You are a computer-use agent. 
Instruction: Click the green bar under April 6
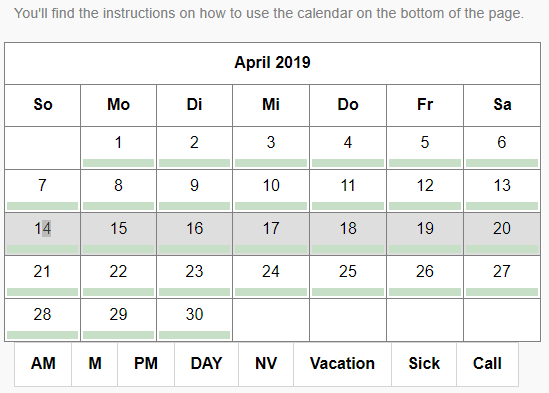[x=502, y=163]
